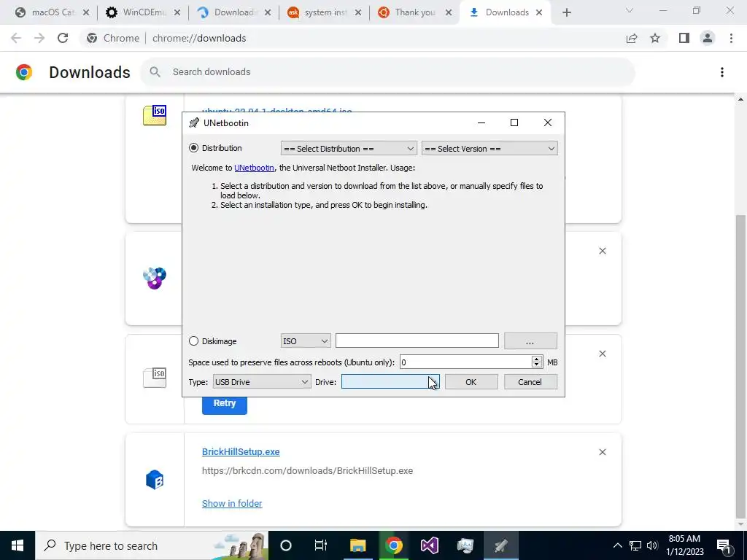Screen dimensions: 747x560
Task: Open the tab search chevron
Action: (630, 10)
